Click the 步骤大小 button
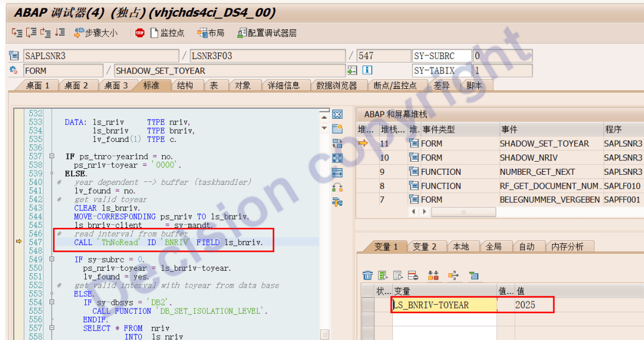Image resolution: width=644 pixels, height=340 pixels. [x=95, y=33]
